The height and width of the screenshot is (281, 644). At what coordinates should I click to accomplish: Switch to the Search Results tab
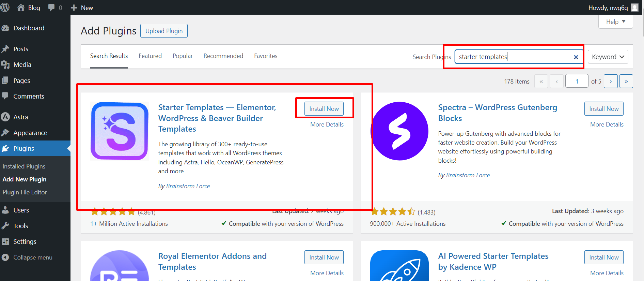click(109, 56)
